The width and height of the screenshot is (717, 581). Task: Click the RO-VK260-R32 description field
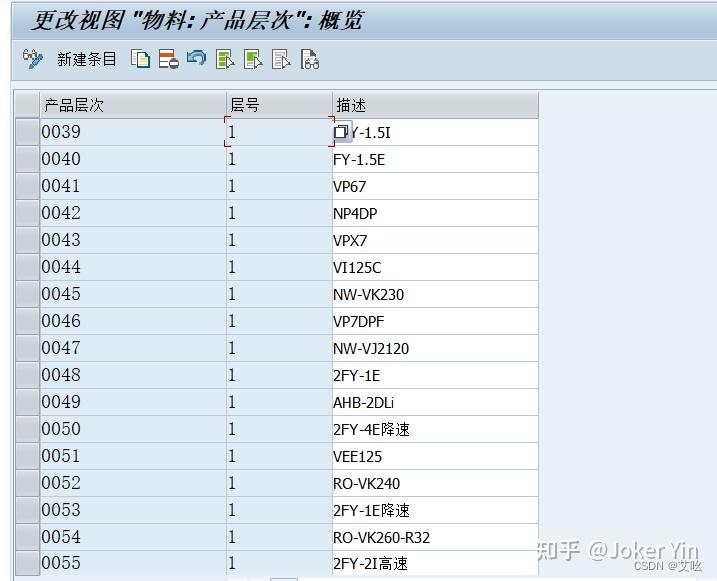pos(435,537)
